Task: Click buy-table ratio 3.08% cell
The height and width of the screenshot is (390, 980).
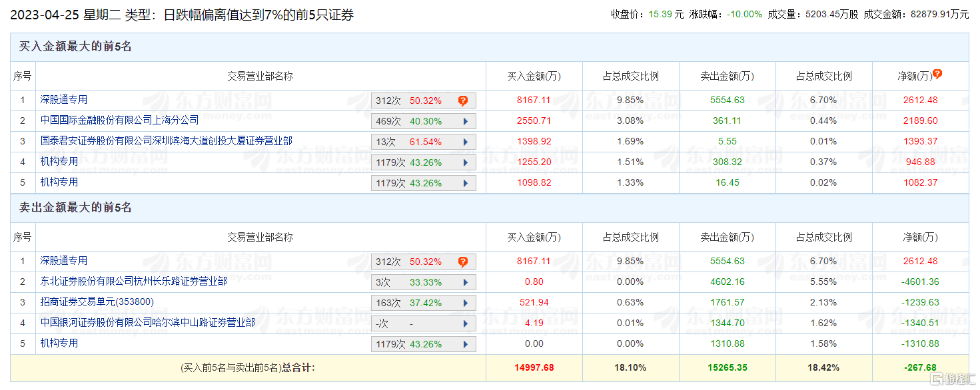Action: coord(630,121)
